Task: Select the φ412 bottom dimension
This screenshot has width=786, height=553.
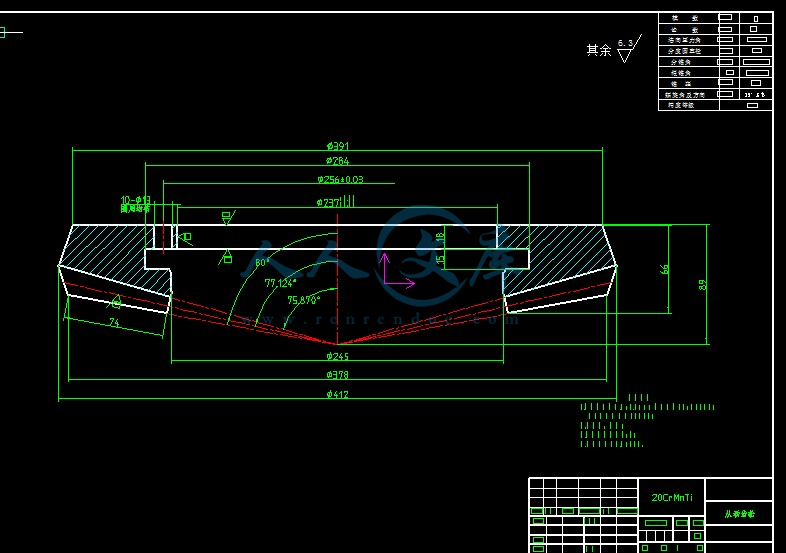Action: [338, 395]
